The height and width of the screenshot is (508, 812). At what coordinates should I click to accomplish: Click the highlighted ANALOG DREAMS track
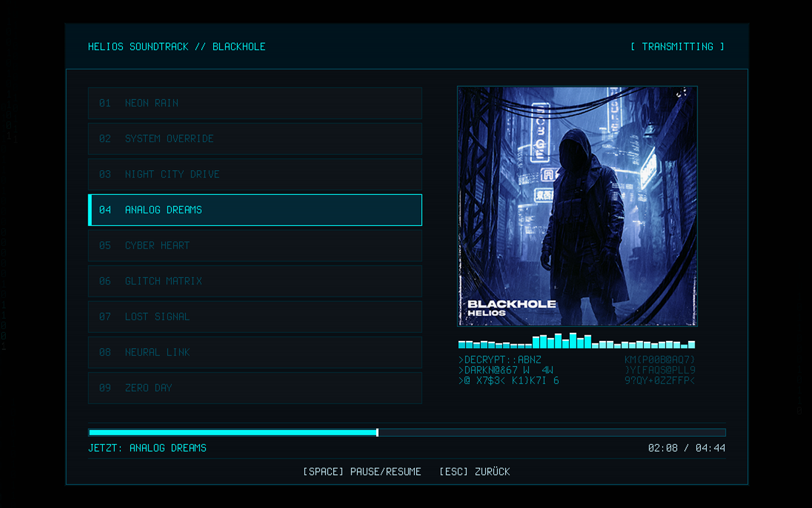(254, 210)
